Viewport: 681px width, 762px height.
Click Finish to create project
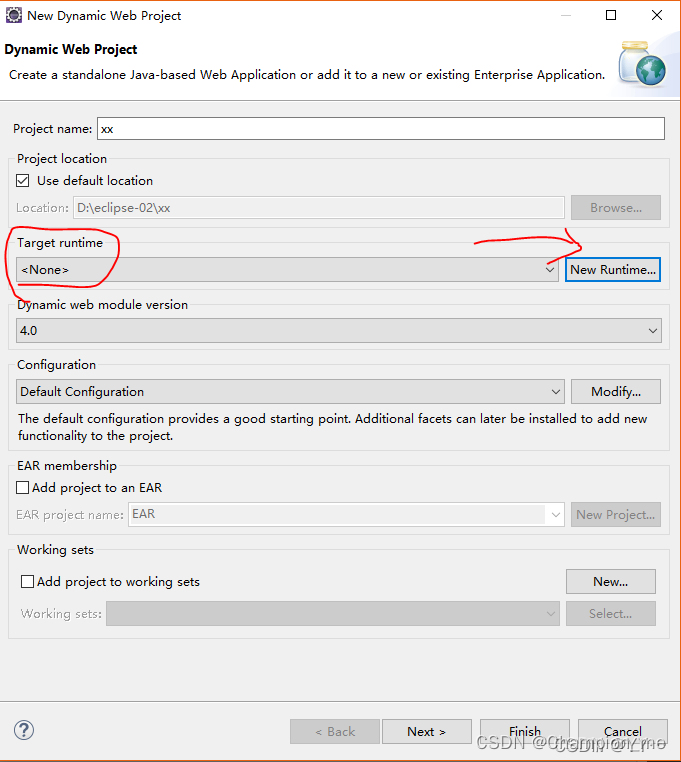(x=525, y=731)
